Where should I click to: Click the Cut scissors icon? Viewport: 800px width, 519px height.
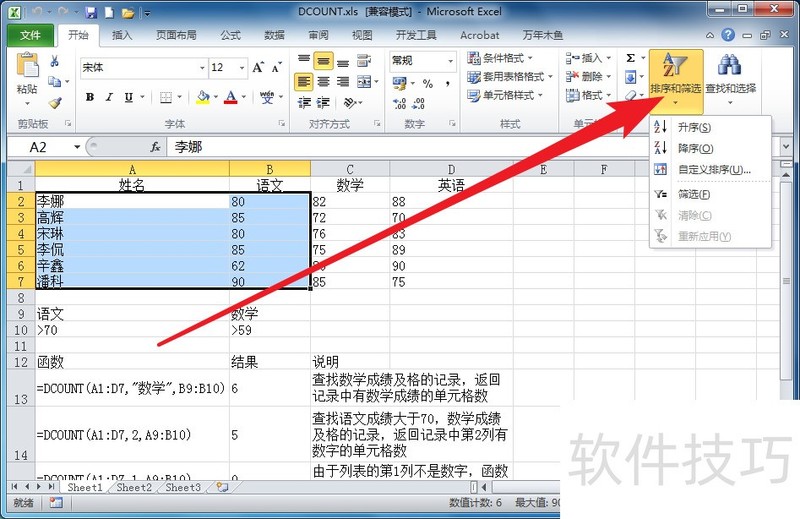55,61
